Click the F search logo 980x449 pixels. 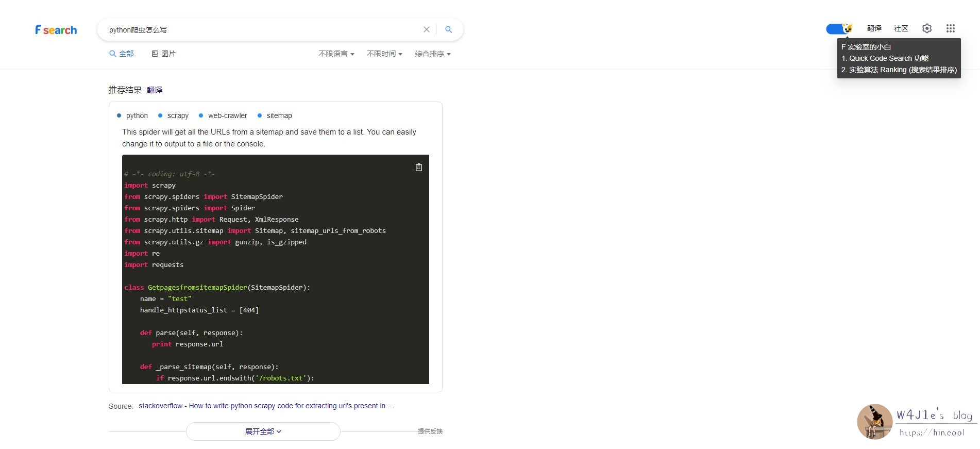click(56, 30)
